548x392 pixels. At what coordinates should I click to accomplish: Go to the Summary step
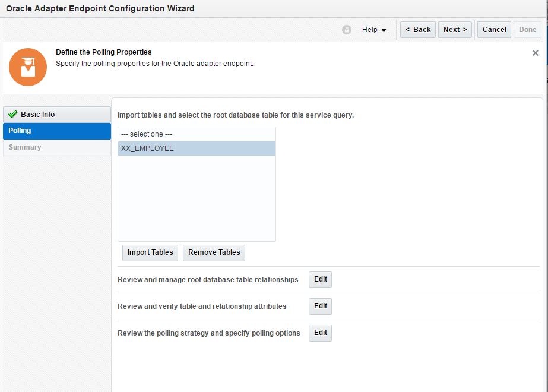tap(25, 147)
